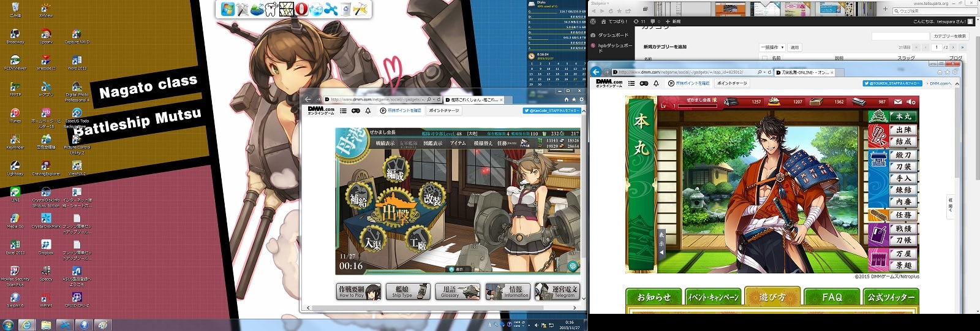Open the mail envelope icon in Touken Ranbu

click(898, 102)
